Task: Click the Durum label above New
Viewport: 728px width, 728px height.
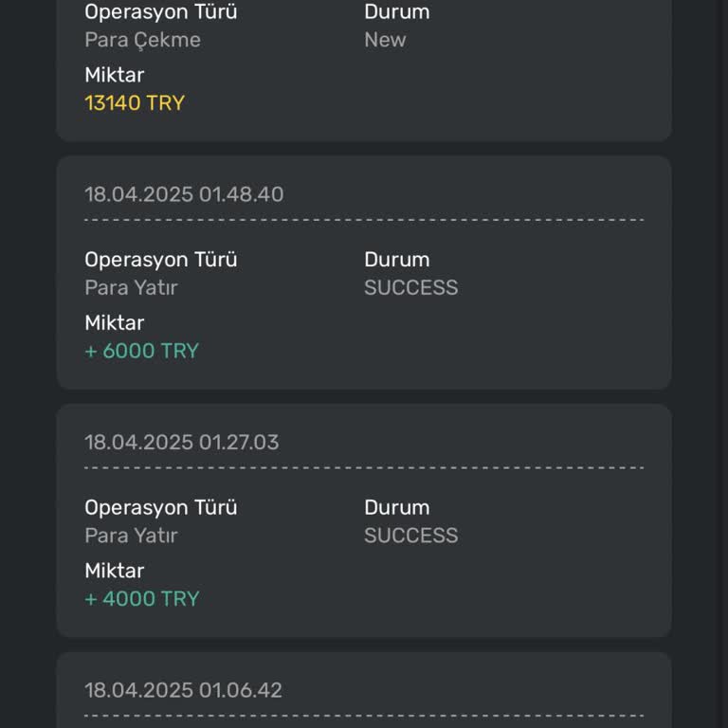Action: (396, 12)
